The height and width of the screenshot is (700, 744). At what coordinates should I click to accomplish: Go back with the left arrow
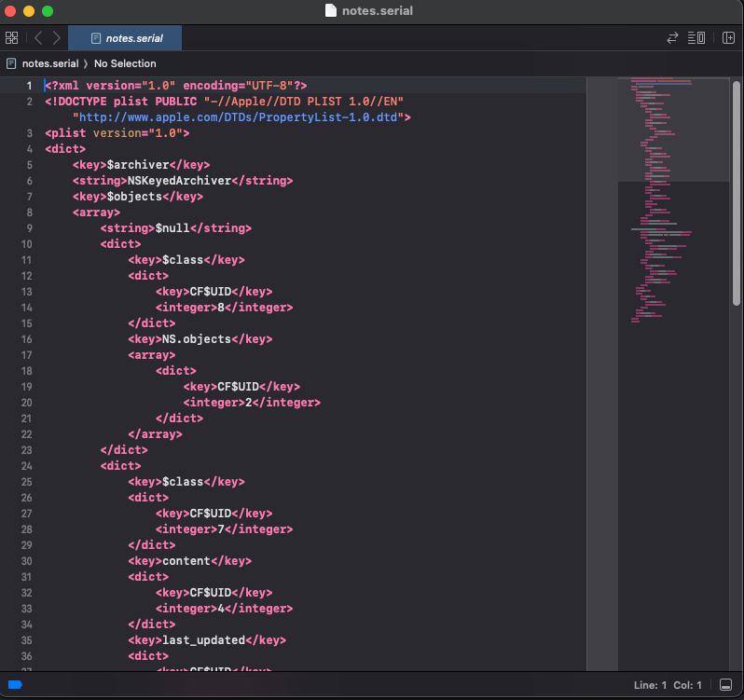point(38,38)
